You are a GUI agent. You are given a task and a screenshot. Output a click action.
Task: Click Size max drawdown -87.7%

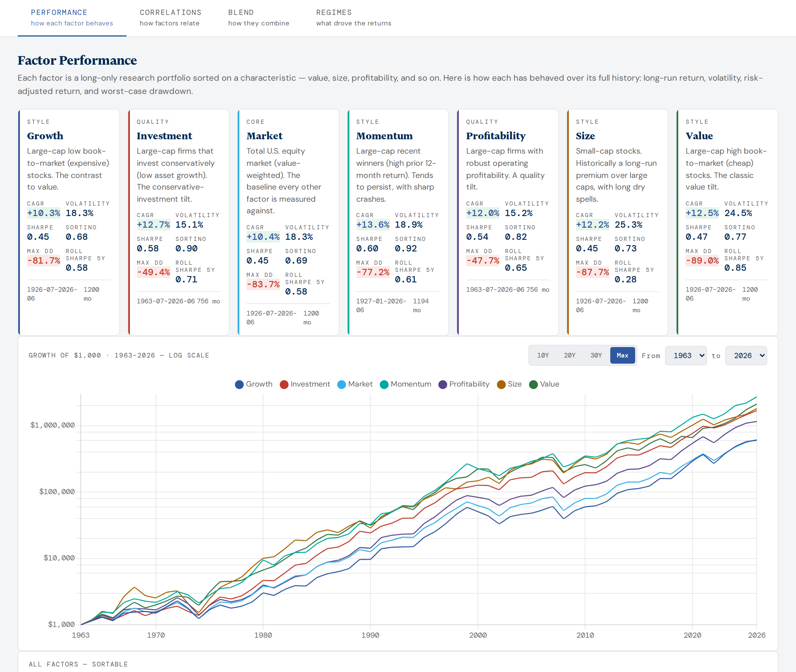click(593, 272)
